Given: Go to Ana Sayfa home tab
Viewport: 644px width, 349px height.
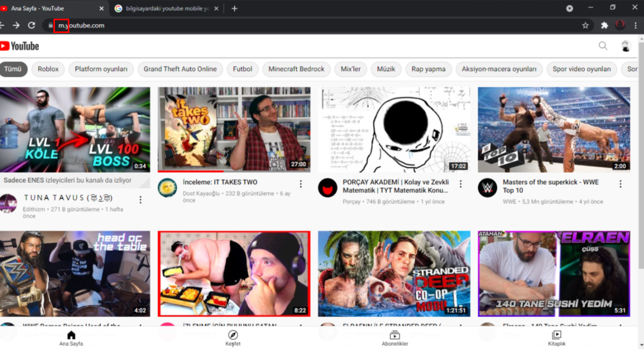Looking at the screenshot, I should click(x=71, y=338).
